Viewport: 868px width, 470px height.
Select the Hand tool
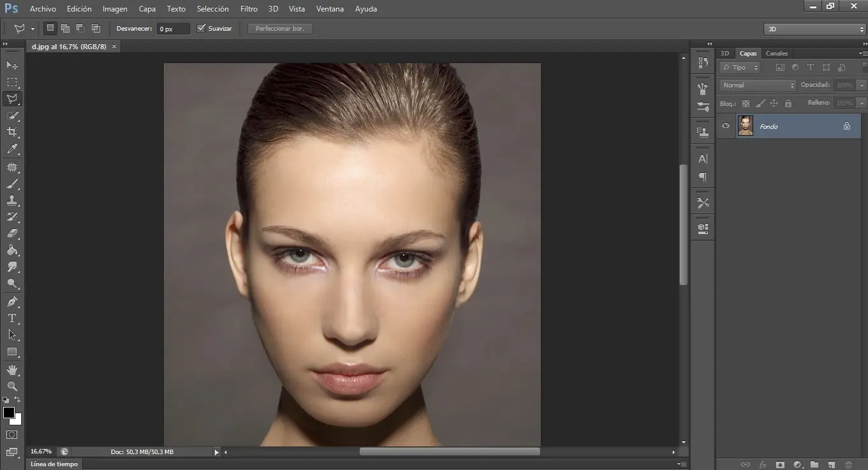[12, 369]
